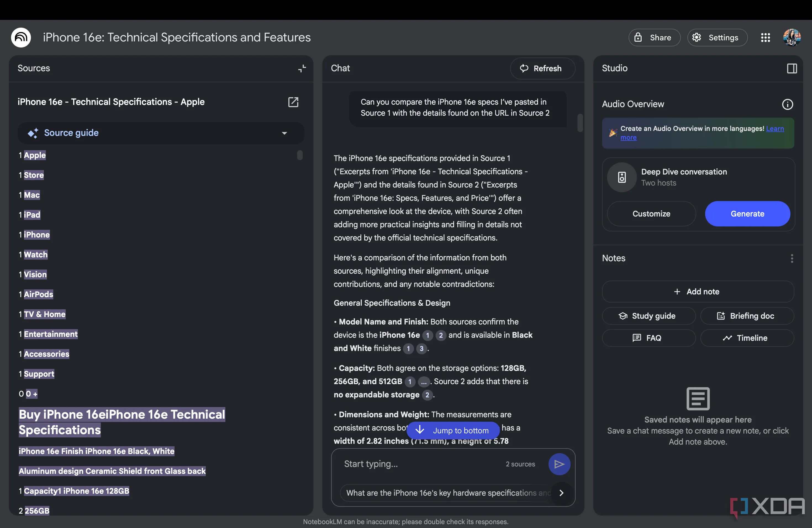Screen dimensions: 812x528
Task: Click the Deep Dive speaker icon
Action: coord(622,177)
